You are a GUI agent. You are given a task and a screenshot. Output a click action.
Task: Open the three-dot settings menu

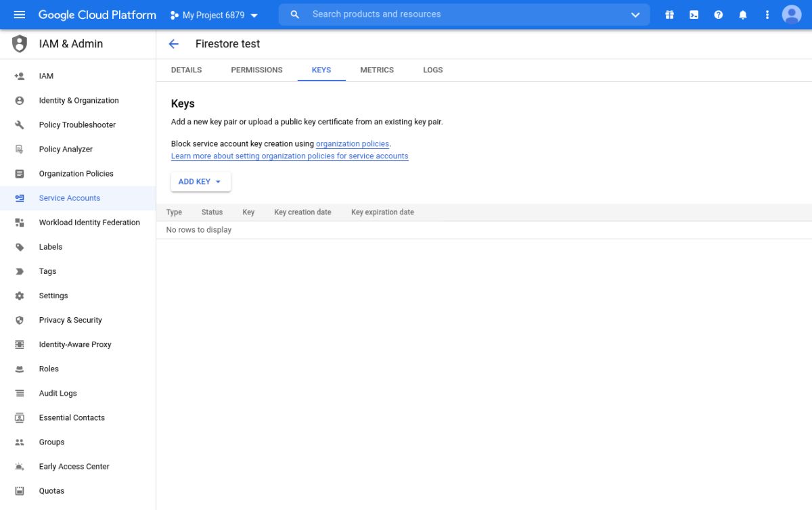(767, 14)
